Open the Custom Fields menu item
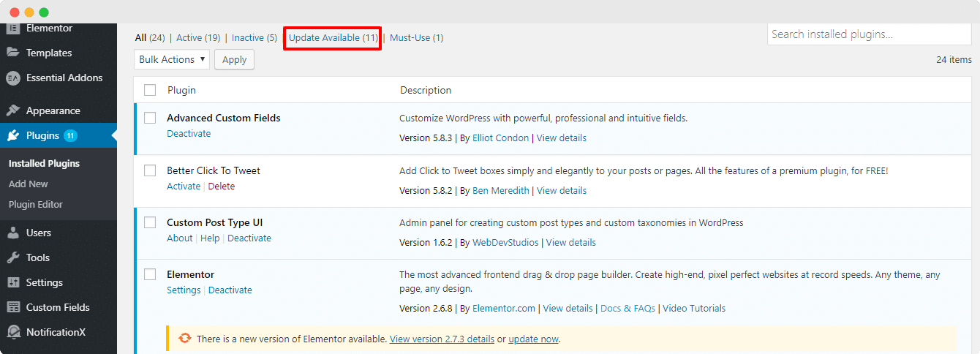The image size is (980, 354). click(x=59, y=307)
